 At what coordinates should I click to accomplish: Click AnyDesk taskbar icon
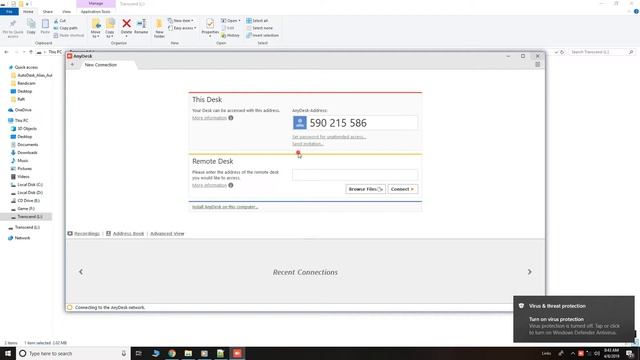(x=237, y=353)
